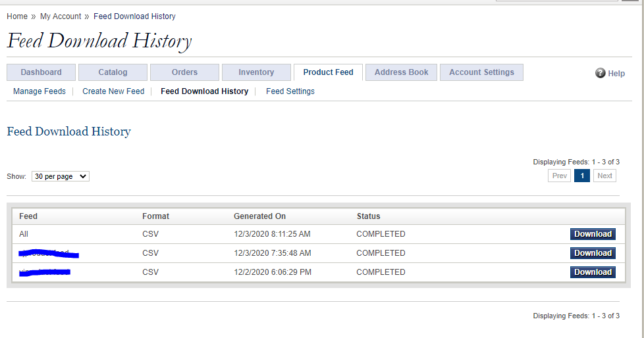Open the Account Settings tab
The width and height of the screenshot is (644, 338).
click(x=481, y=72)
